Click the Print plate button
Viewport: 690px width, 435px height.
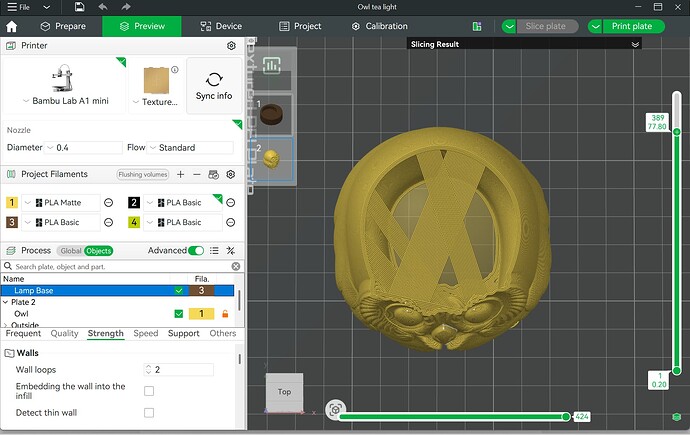[x=632, y=26]
